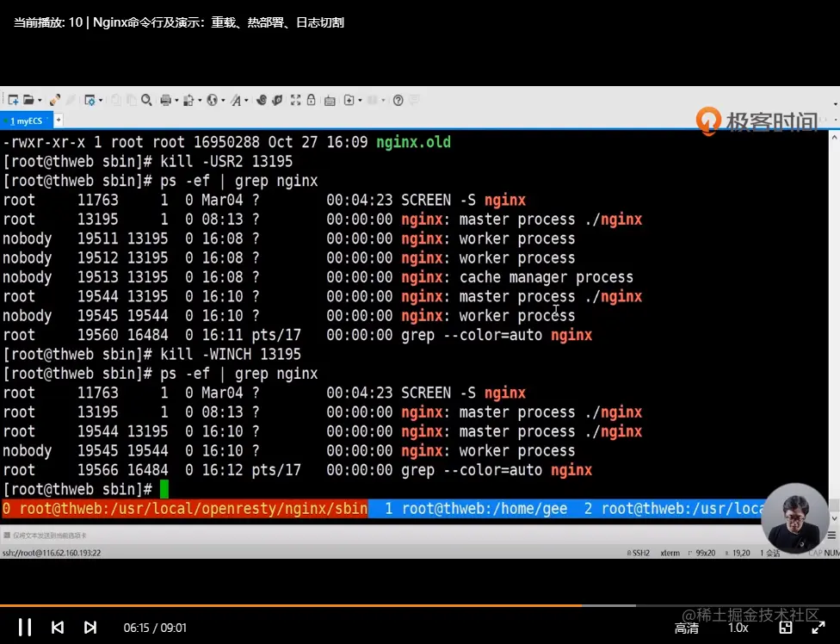Image resolution: width=840 pixels, height=644 pixels.
Task: Click the 'kill -USR2 13195' command line
Action: tap(148, 161)
